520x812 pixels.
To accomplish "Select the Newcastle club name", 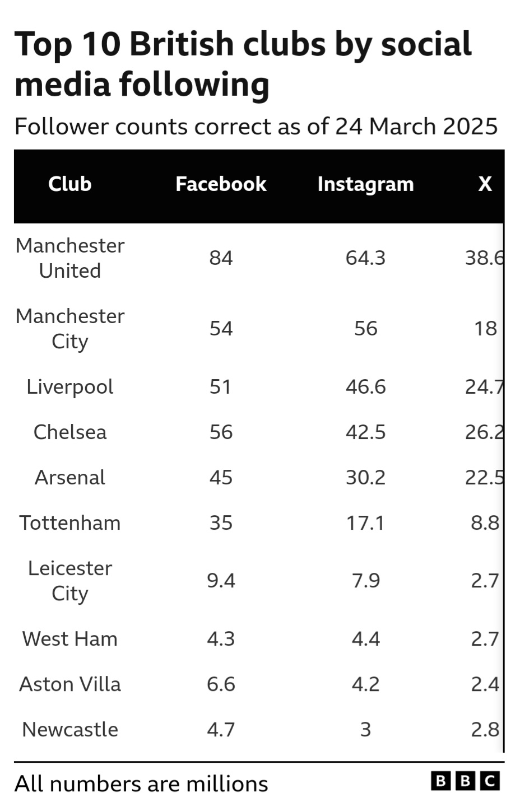I will (x=70, y=730).
